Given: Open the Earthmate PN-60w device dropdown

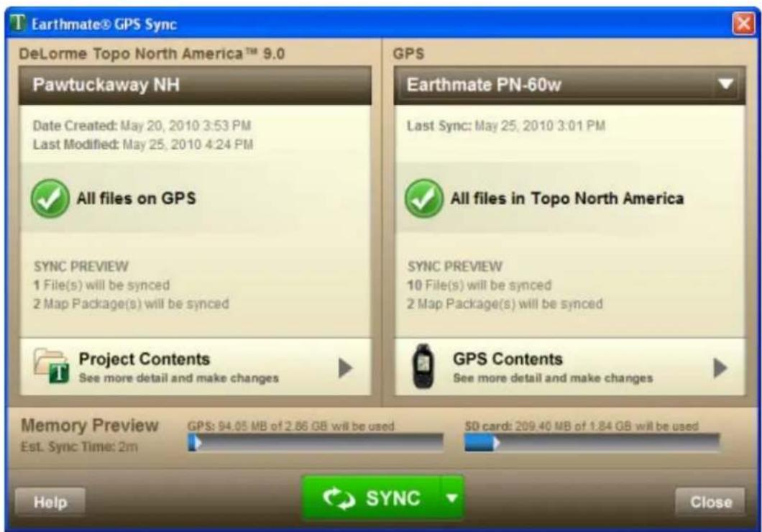Looking at the screenshot, I should [725, 85].
